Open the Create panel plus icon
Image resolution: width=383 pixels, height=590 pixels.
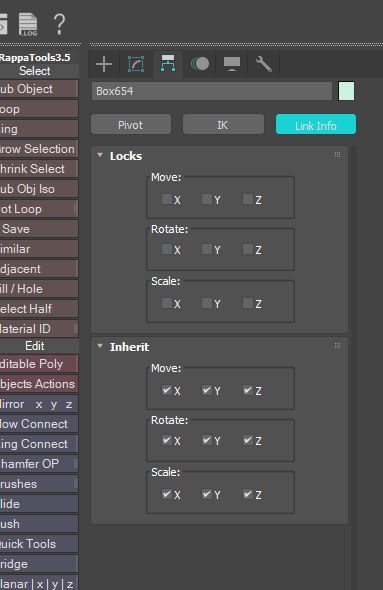[x=104, y=64]
